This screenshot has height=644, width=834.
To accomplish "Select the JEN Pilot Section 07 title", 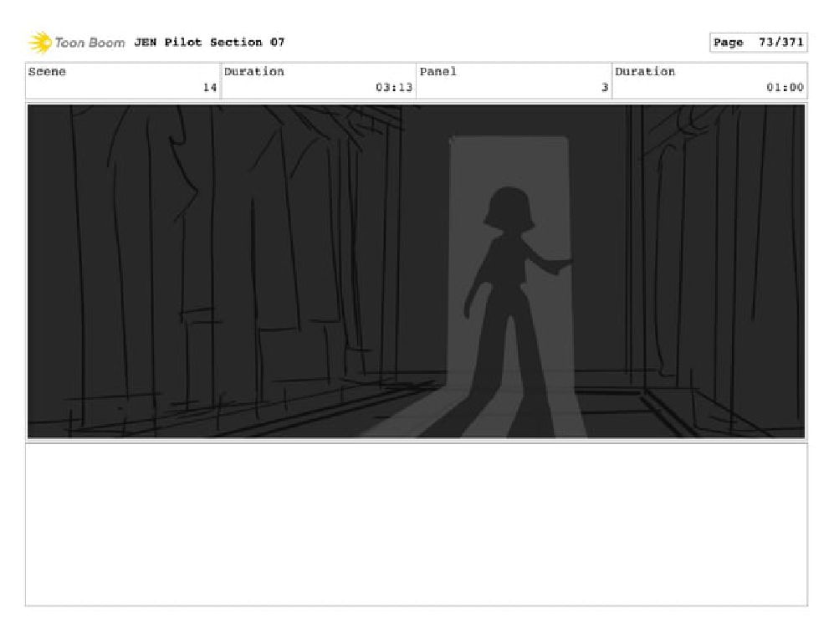I will tap(209, 42).
